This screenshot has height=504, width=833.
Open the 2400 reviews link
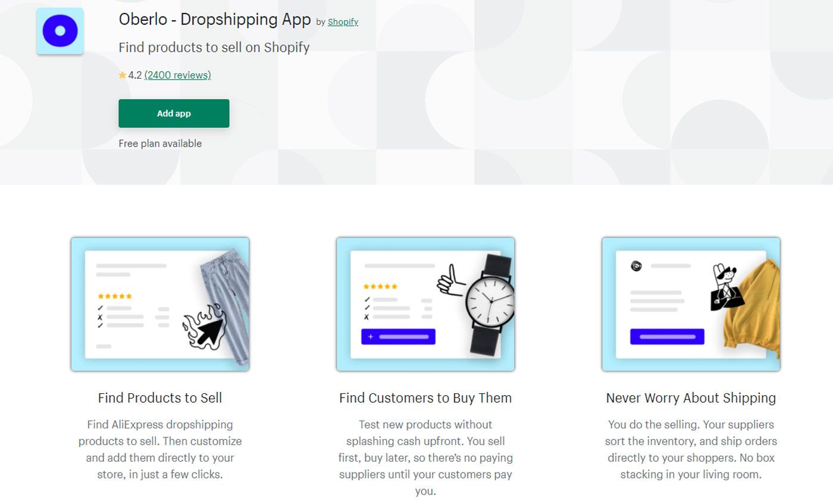[x=177, y=75]
